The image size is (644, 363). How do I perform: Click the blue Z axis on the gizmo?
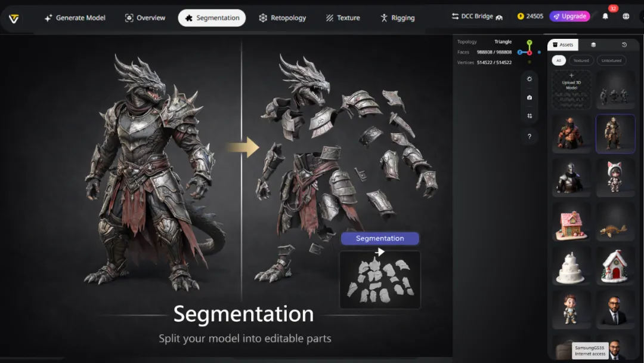[520, 52]
